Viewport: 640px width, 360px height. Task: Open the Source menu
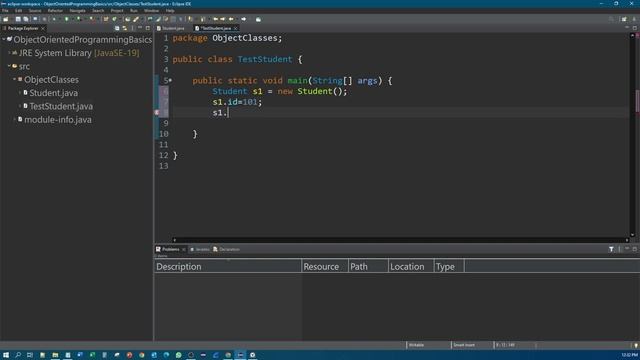[x=35, y=11]
